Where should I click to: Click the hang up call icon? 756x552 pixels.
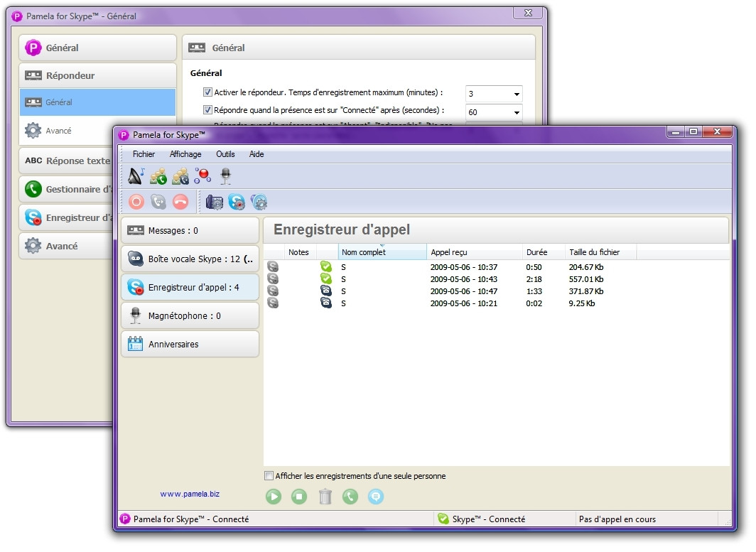tap(180, 201)
